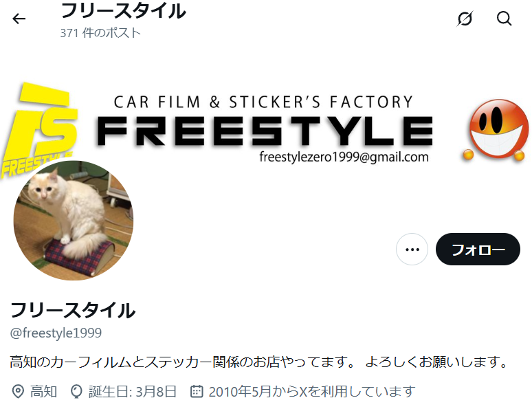This screenshot has width=532, height=409.
Task: Open search with the magnifier icon
Action: [505, 19]
